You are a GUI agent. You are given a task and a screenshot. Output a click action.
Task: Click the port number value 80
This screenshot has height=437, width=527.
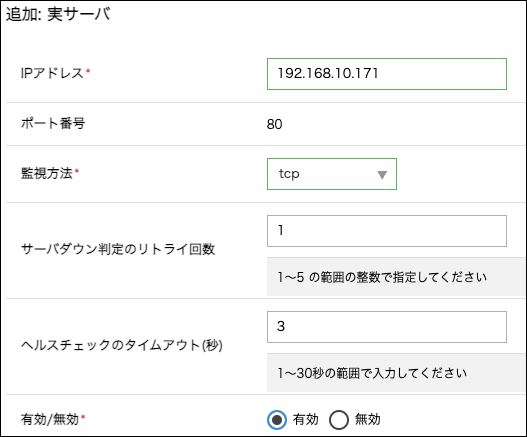(275, 124)
